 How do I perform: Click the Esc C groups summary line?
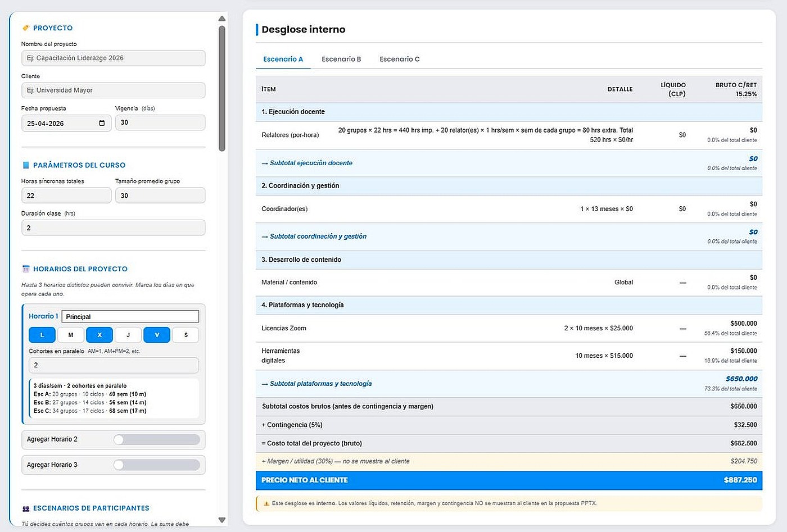(x=90, y=411)
